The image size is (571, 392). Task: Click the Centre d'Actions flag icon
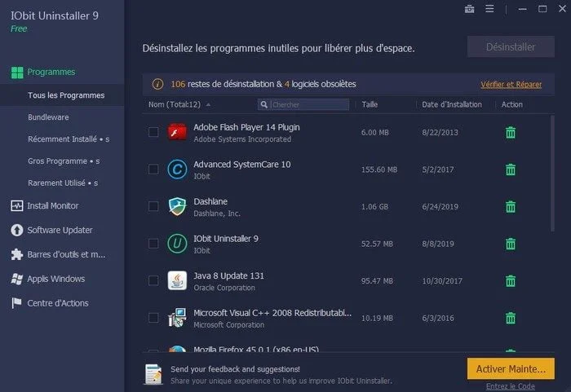coord(17,303)
